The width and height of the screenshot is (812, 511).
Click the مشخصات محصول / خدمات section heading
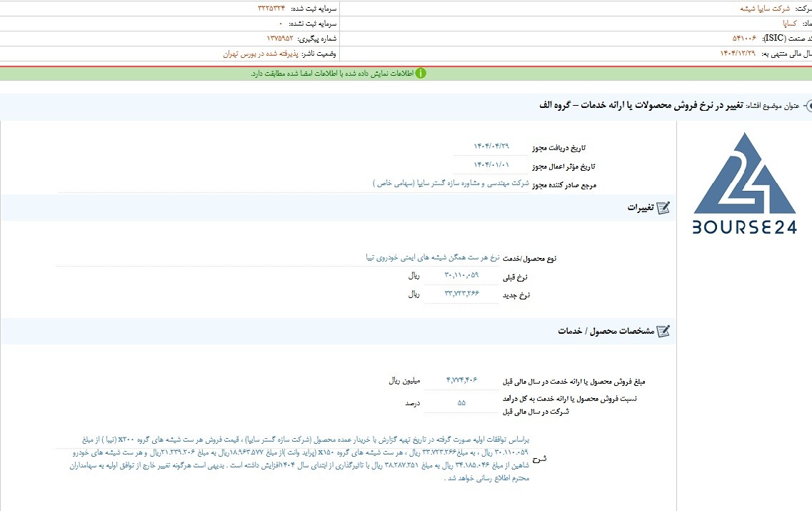(606, 331)
